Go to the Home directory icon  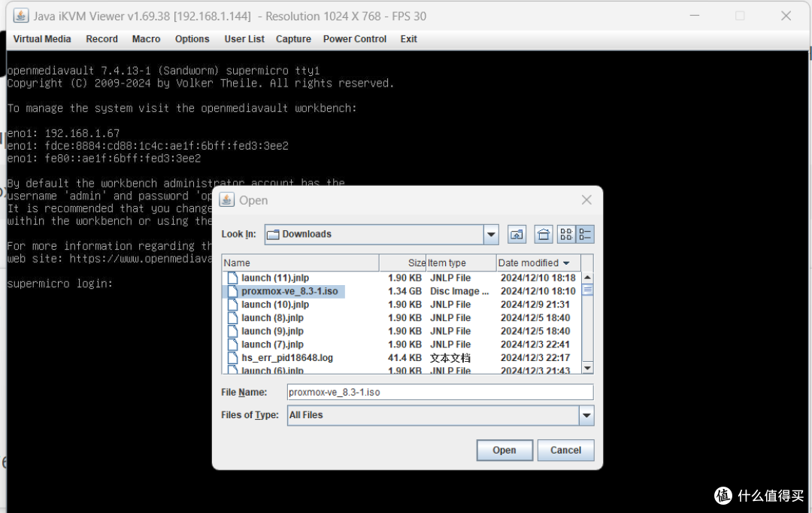(x=544, y=235)
